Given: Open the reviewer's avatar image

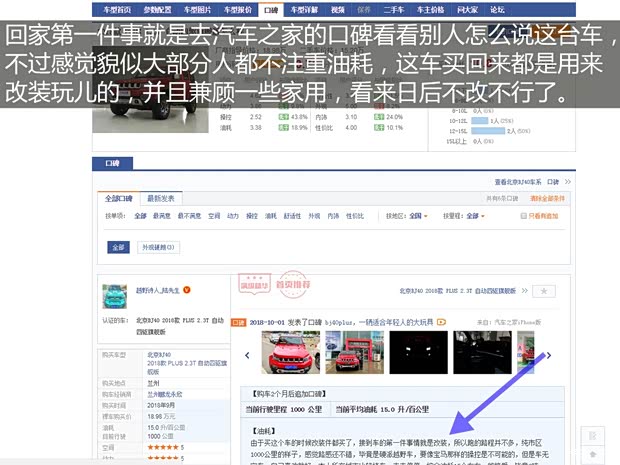Looking at the screenshot, I should point(115,296).
